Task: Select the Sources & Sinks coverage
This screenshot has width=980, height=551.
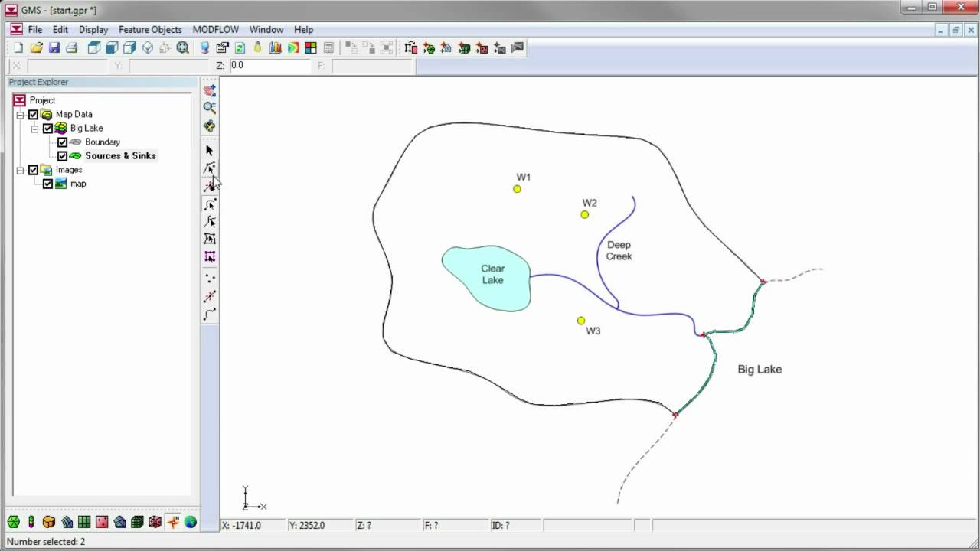Action: pyautogui.click(x=120, y=155)
